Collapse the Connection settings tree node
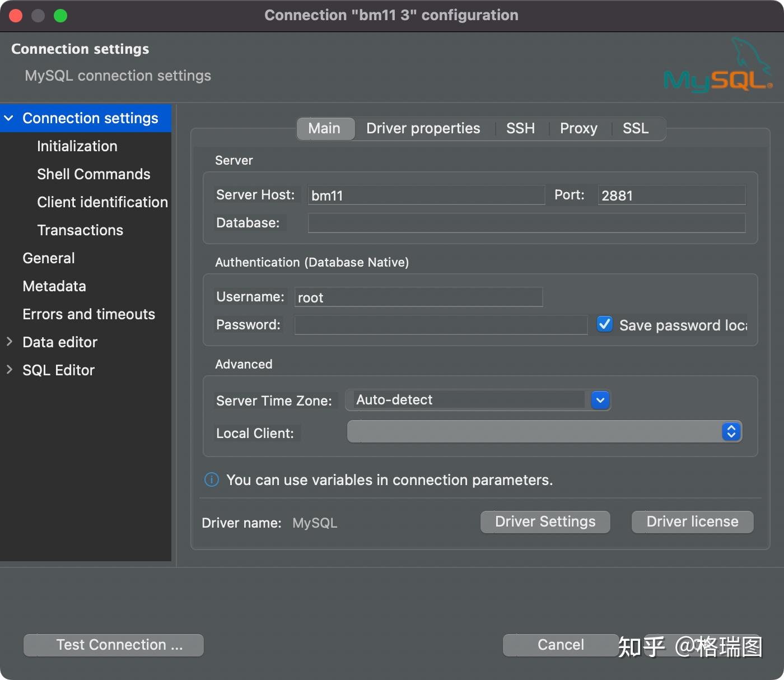Viewport: 784px width, 680px height. 9,118
